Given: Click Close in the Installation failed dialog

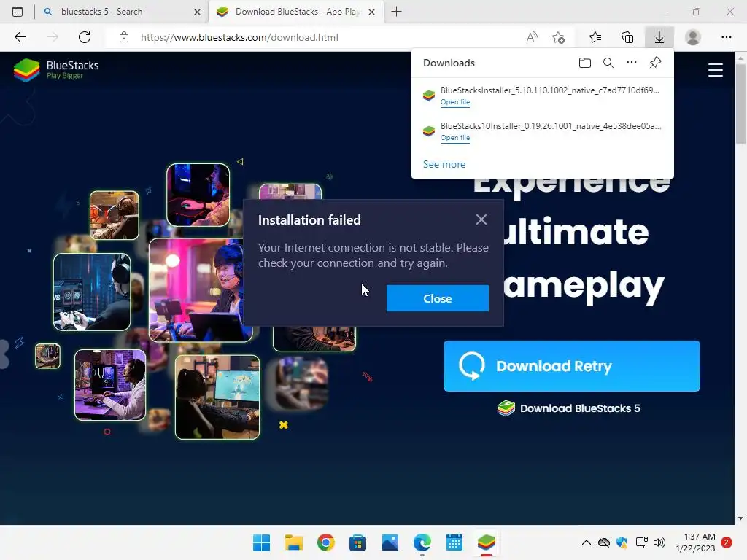Looking at the screenshot, I should pyautogui.click(x=438, y=298).
